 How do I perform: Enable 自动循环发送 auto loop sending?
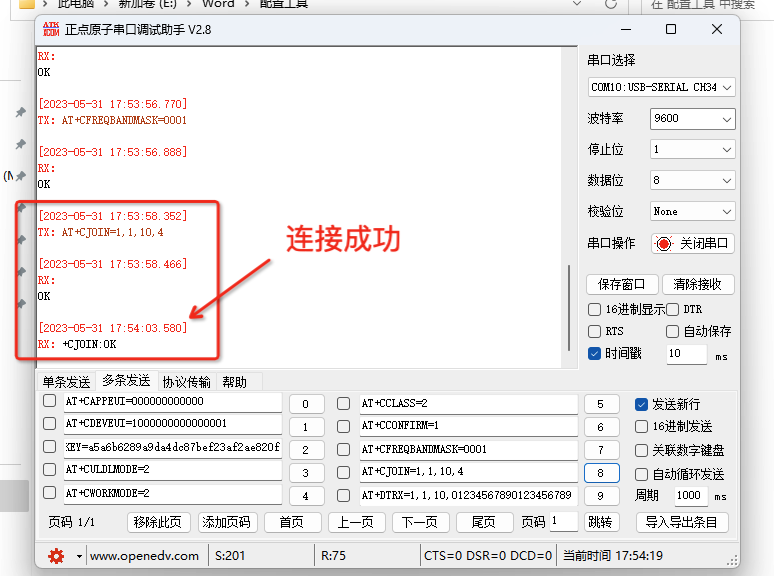tap(641, 474)
